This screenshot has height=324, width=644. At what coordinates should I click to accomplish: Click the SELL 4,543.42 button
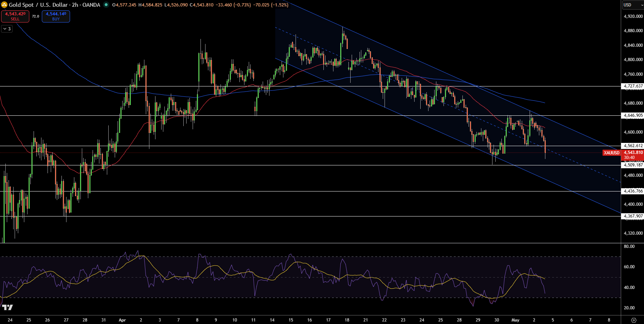[15, 16]
